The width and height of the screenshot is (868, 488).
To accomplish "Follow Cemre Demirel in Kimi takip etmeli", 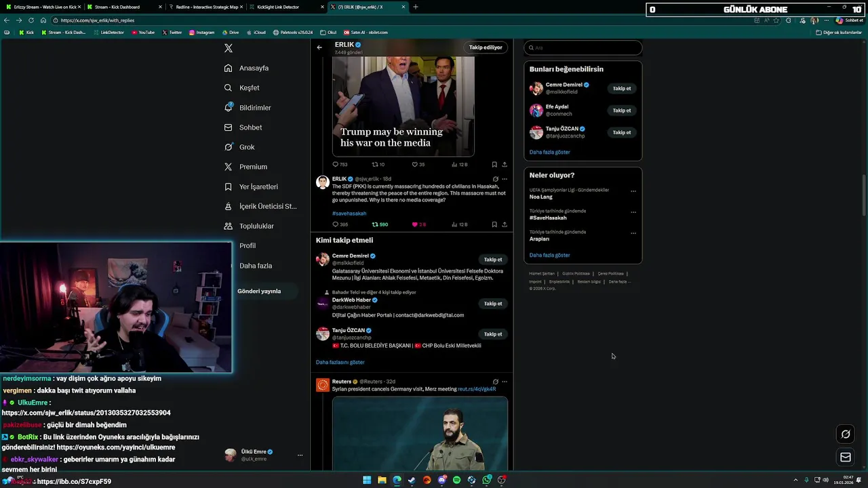I will tap(493, 260).
